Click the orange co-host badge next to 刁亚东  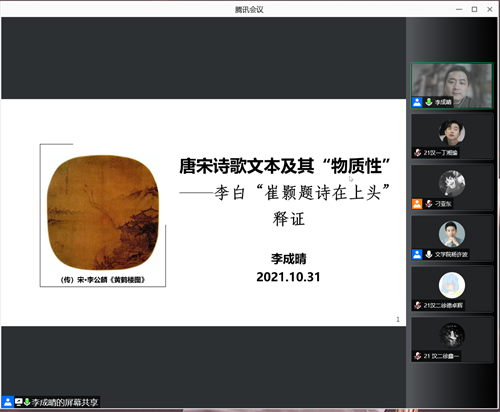click(x=417, y=204)
